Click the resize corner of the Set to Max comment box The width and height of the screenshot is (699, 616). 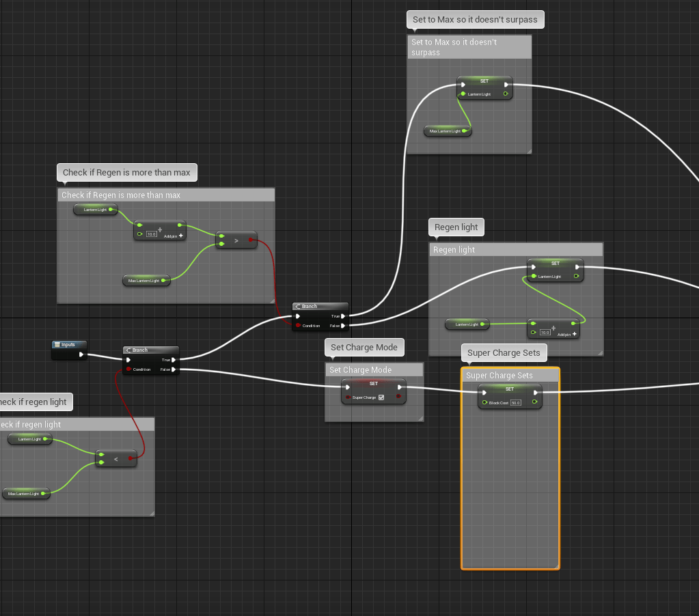pos(527,150)
